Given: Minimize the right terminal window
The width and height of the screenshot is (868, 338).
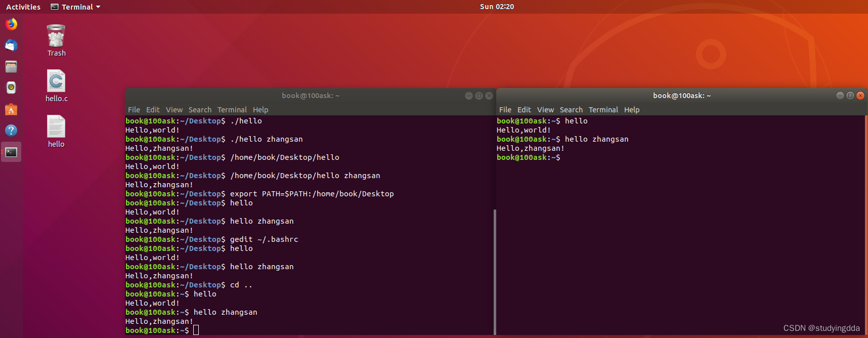Looking at the screenshot, I should pyautogui.click(x=840, y=96).
